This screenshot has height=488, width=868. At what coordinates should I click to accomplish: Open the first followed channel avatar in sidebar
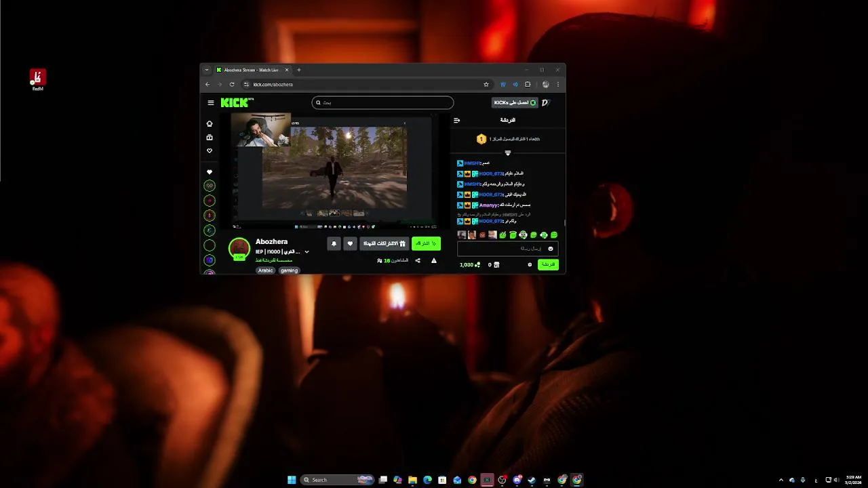(210, 186)
